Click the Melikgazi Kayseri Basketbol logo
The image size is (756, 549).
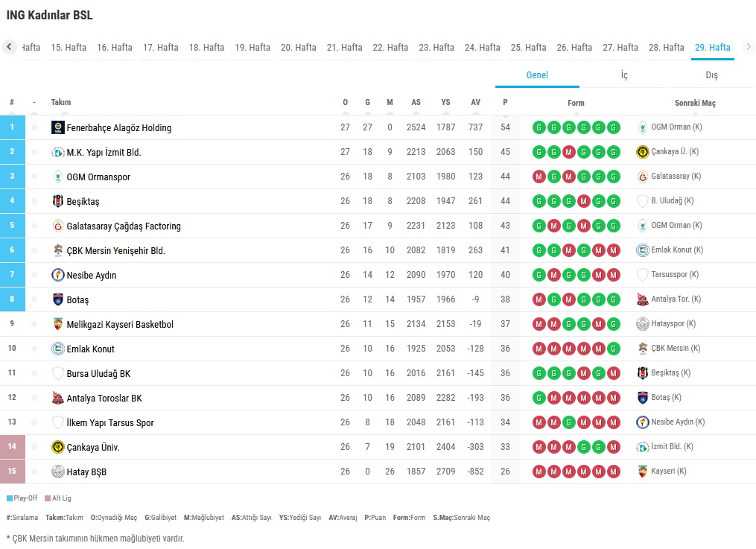[58, 324]
